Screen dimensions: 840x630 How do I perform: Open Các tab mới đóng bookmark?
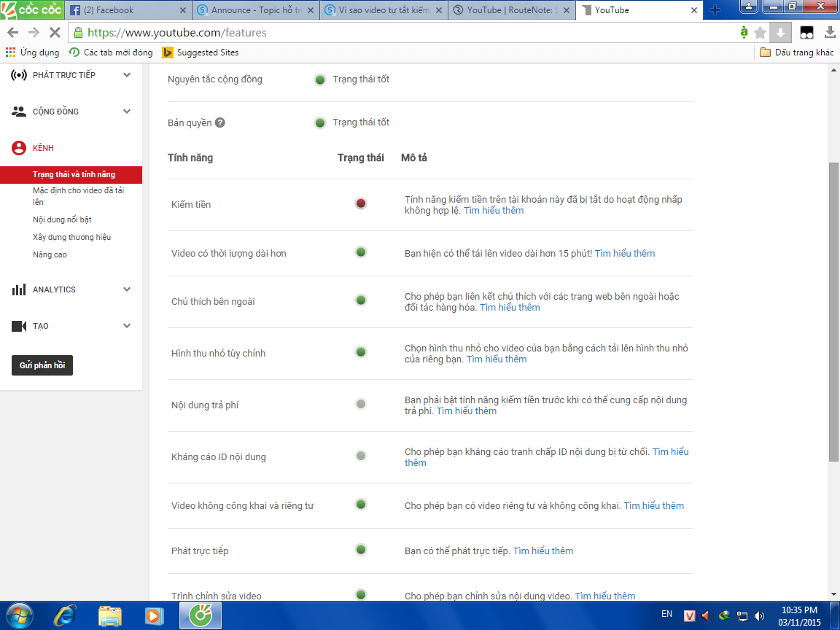click(x=111, y=52)
